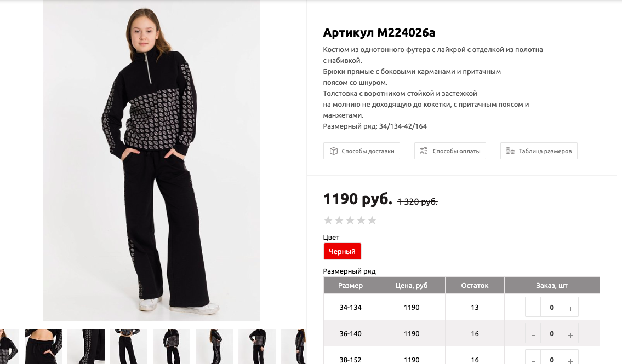622x364 pixels.
Task: Click the quantity field for size 36-140
Action: [x=552, y=334]
